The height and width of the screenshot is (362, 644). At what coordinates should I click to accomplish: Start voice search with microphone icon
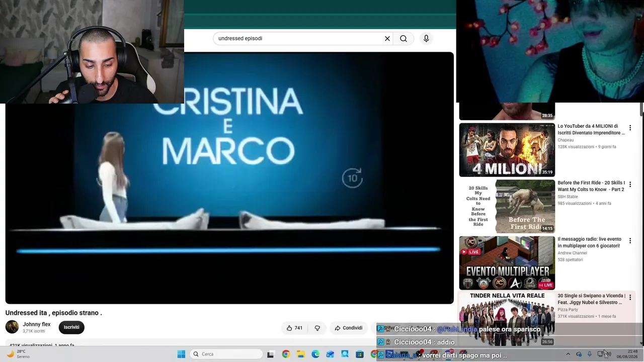point(426,38)
